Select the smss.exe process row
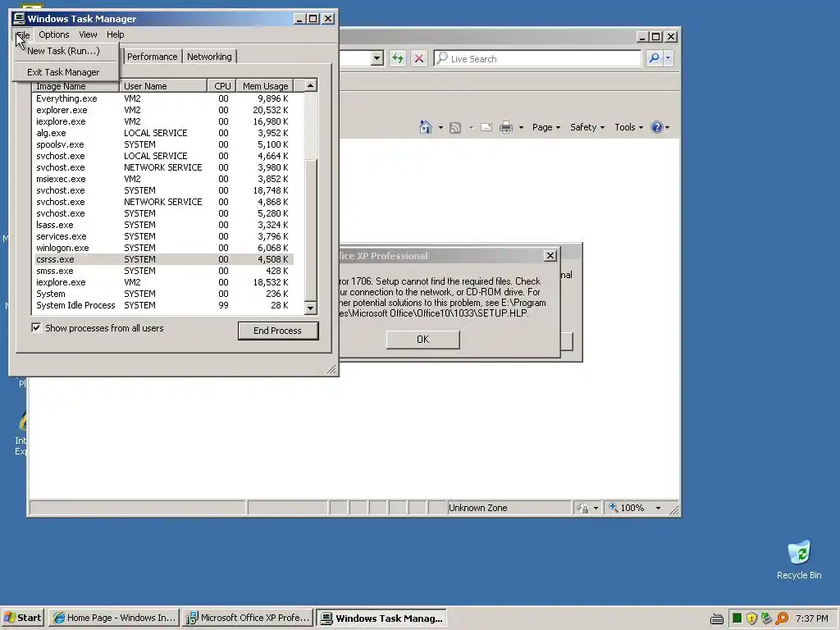This screenshot has height=630, width=840. coord(163,271)
